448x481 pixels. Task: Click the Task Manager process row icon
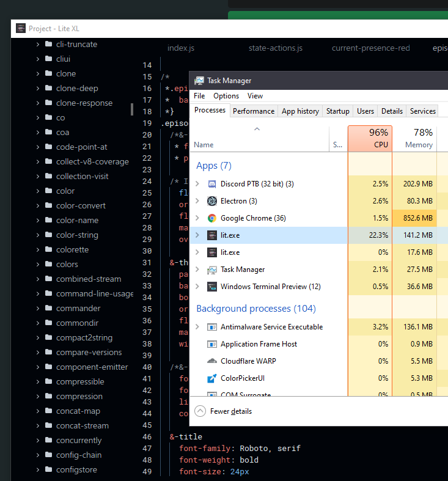211,270
